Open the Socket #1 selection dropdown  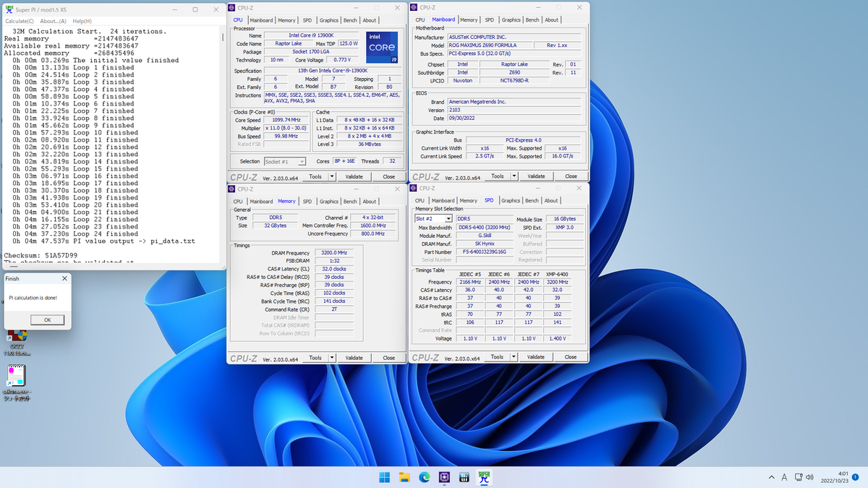coord(302,162)
